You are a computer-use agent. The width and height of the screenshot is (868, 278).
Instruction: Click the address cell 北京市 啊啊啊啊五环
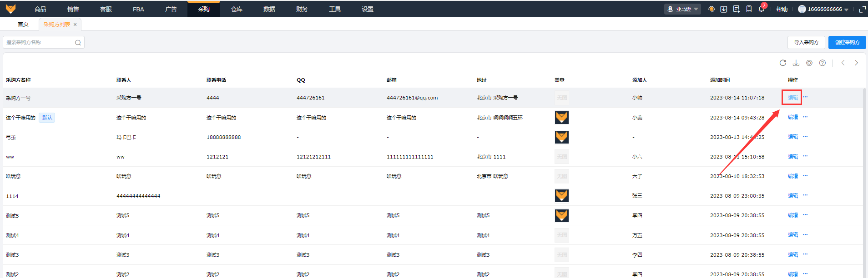click(x=500, y=118)
